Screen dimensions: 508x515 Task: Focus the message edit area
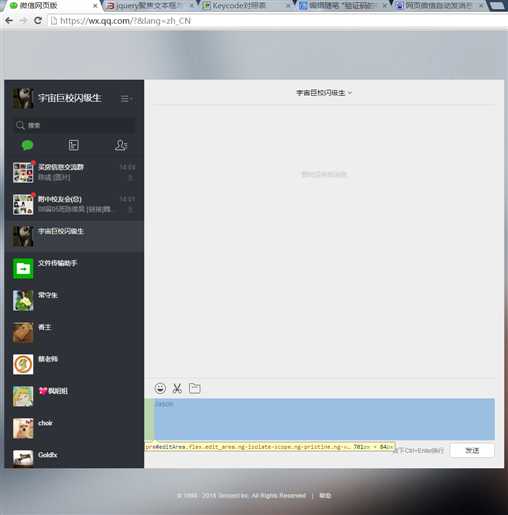(324, 419)
